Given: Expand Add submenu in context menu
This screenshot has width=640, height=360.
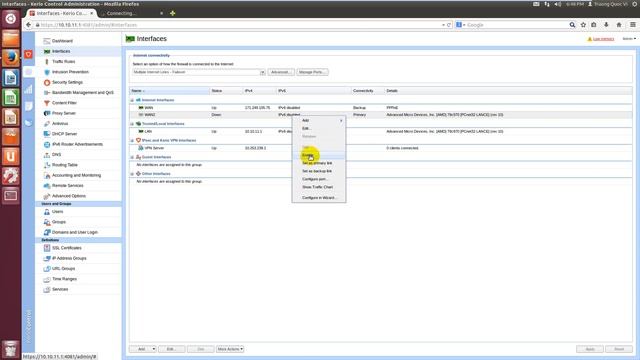Looking at the screenshot, I should 319,120.
